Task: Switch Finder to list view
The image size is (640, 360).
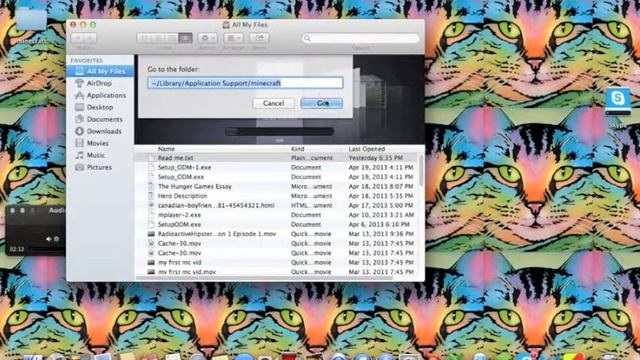Action: (157, 38)
